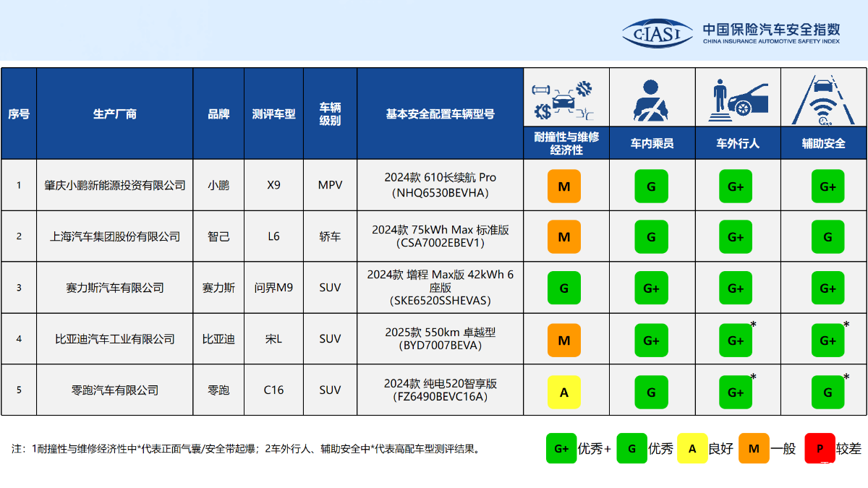Screen dimensions: 868x488
Task: Click the C-IASI logo emblem
Action: 658,33
